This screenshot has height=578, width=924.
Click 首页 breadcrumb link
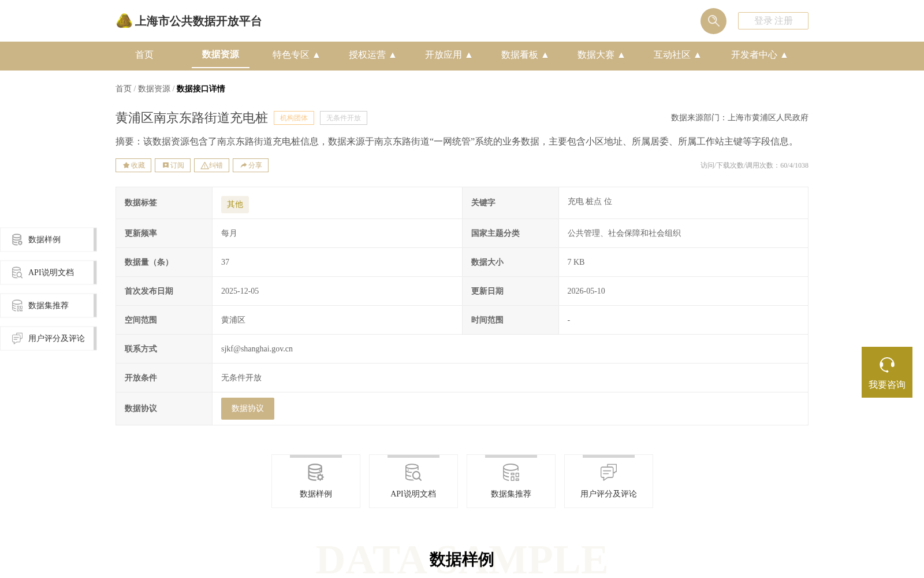124,89
